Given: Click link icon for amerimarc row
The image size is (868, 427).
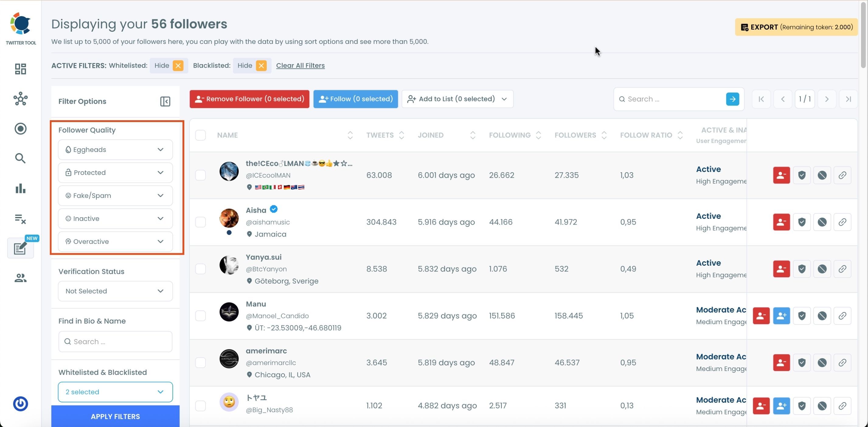Looking at the screenshot, I should [842, 362].
